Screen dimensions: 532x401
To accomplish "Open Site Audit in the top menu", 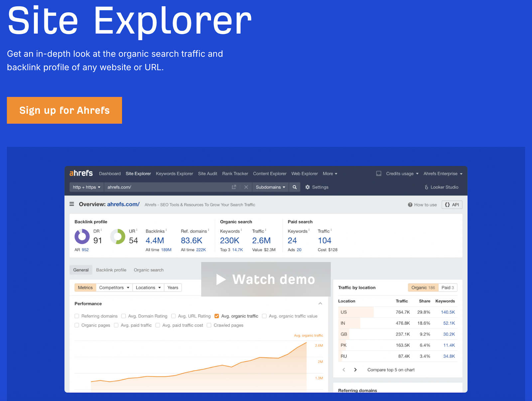I will [207, 174].
